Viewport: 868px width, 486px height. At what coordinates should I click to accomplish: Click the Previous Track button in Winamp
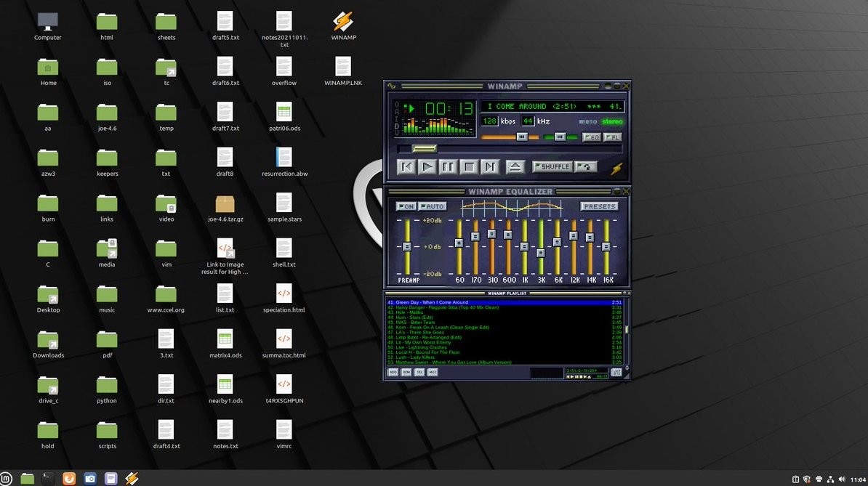pos(406,167)
